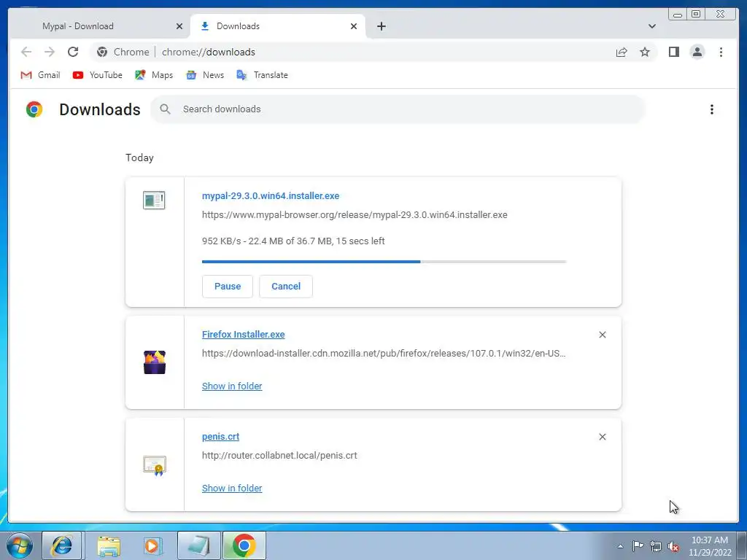
Task: Switch to the Mypal - Download tab
Action: click(x=99, y=26)
